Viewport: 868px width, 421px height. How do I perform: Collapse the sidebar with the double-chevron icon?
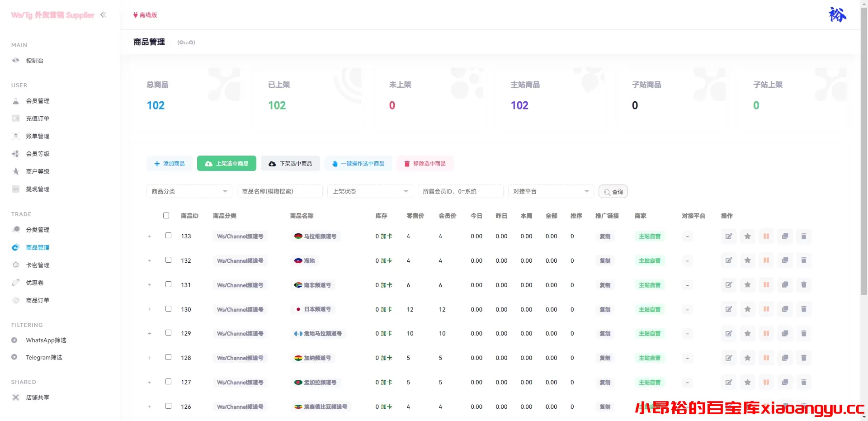[x=104, y=14]
